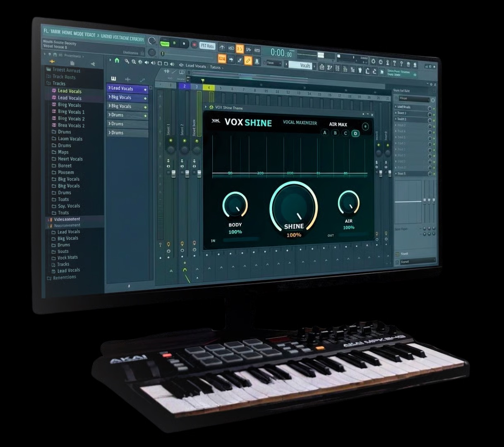Click the orange icon beside Videsaanotent in the browser

(50, 219)
